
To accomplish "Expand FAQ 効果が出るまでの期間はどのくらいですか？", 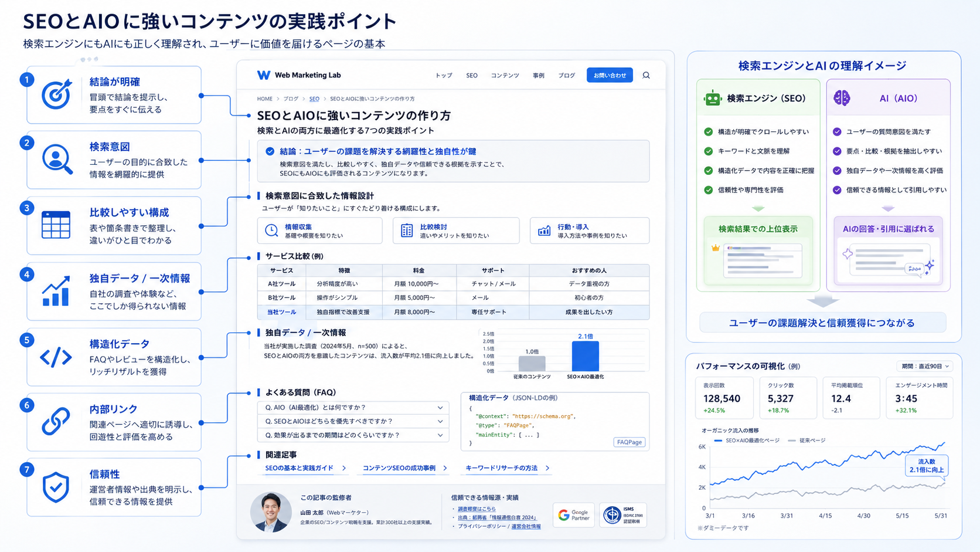I will 353,435.
